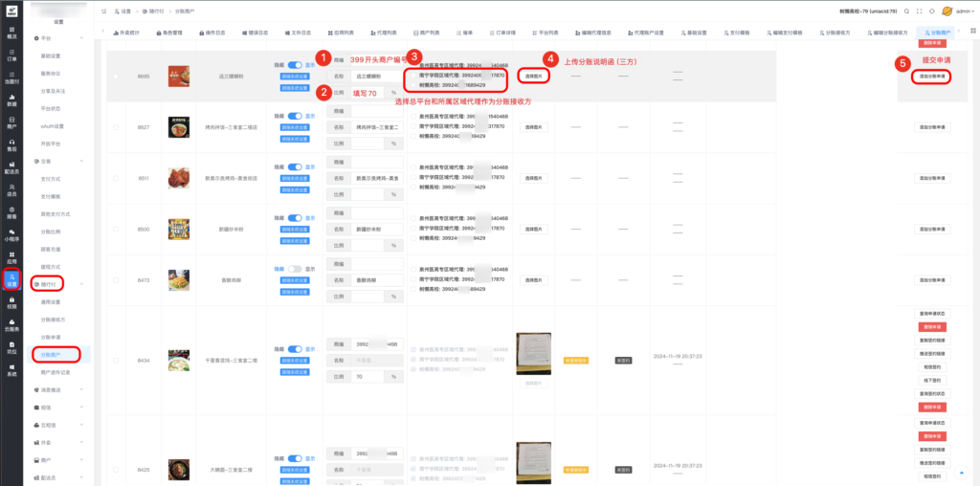This screenshot has width=980, height=486.
Task: Open the 应用 apps grid icon
Action: coord(11,257)
